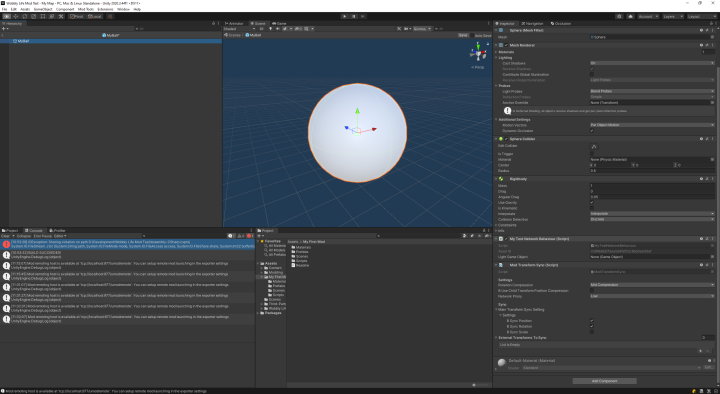Toggle Auto Save checkbox in scene view
This screenshot has width=720, height=394.
tap(472, 35)
